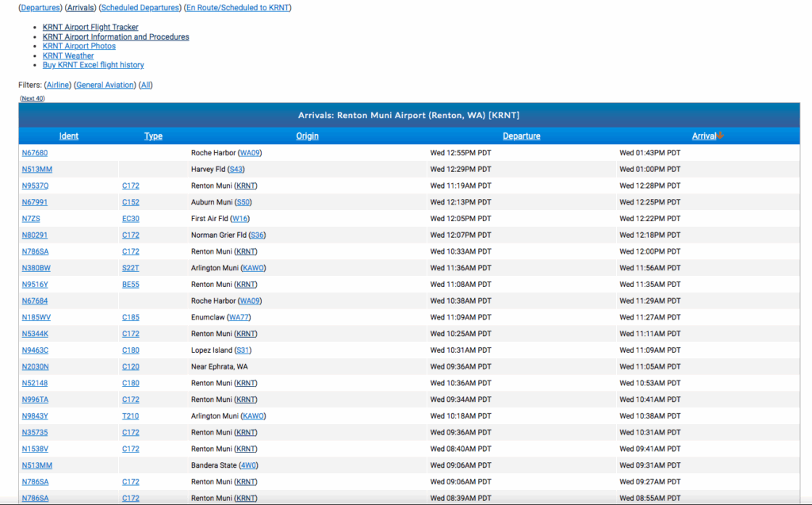This screenshot has width=812, height=505.
Task: Sort the table by Ident column
Action: (69, 136)
